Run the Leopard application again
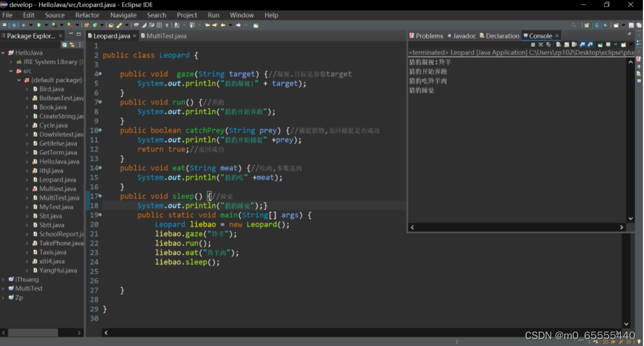The image size is (644, 346). coord(39,25)
